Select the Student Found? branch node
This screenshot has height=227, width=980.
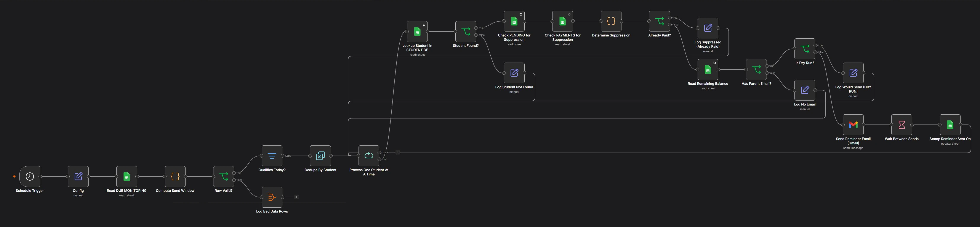coord(466,32)
